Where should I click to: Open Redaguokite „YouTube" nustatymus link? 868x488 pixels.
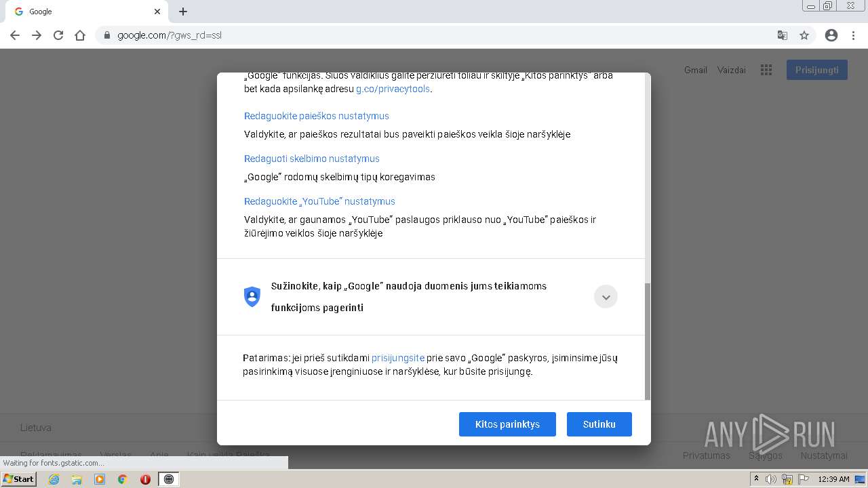point(319,201)
